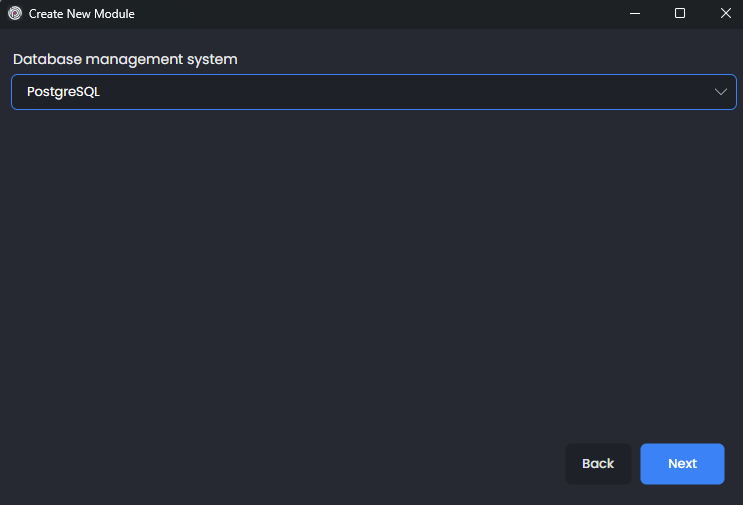Viewport: 743px width, 505px height.
Task: Go back with the Back button
Action: click(x=598, y=464)
